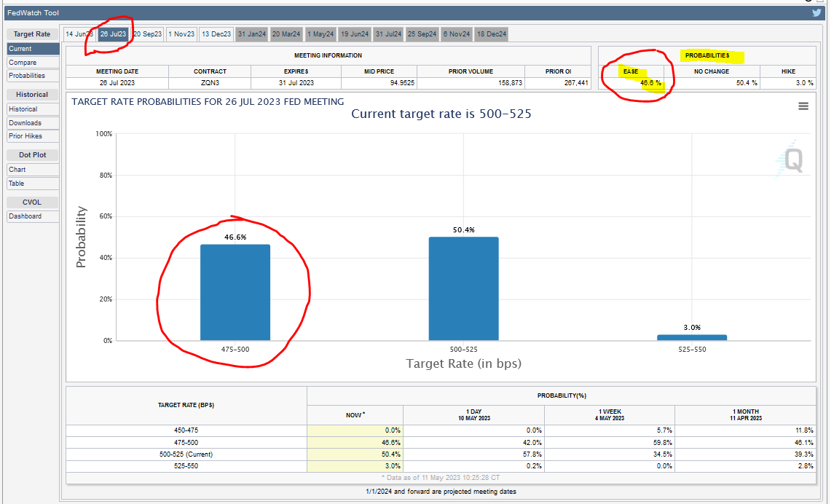
Task: Select the 1 May24 meeting tab
Action: tap(320, 34)
